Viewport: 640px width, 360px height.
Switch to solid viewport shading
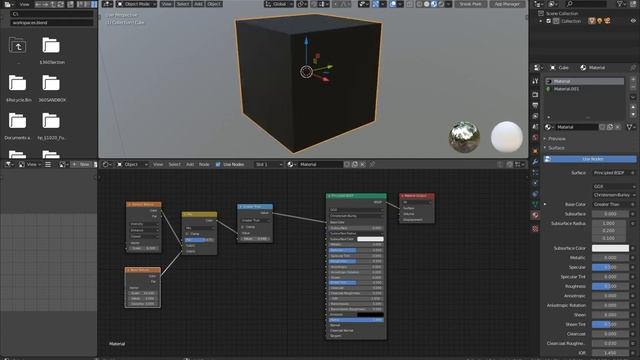click(427, 4)
